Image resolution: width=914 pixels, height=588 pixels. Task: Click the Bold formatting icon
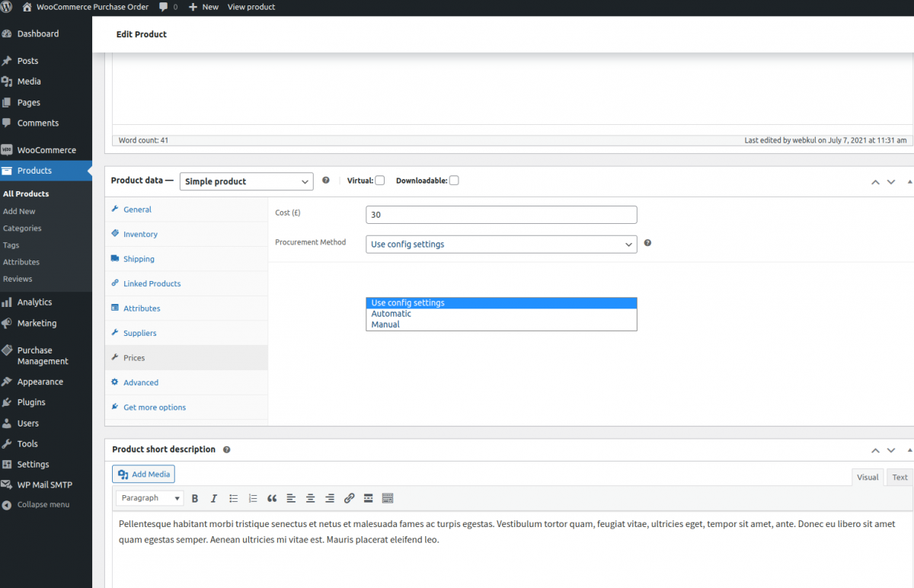coord(195,498)
